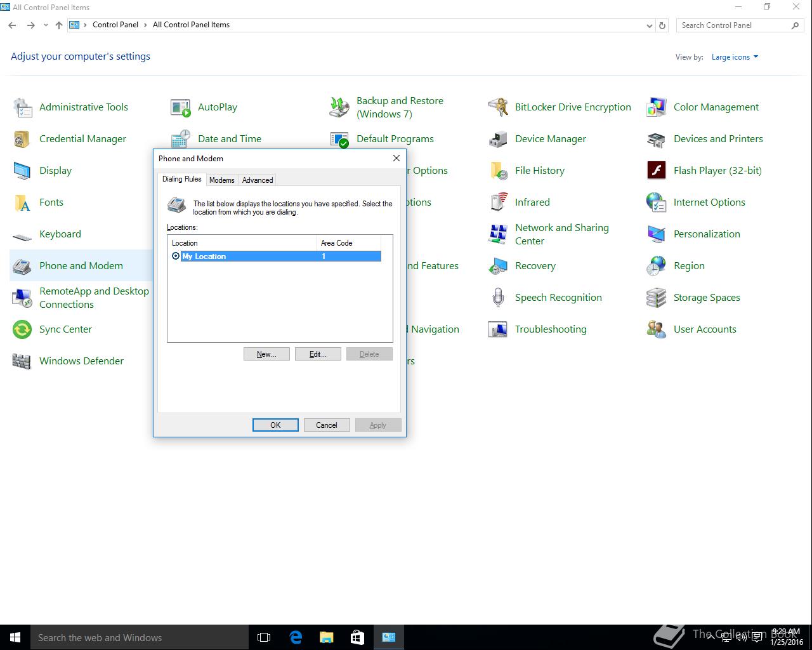Open Task View in the taskbar

264,637
